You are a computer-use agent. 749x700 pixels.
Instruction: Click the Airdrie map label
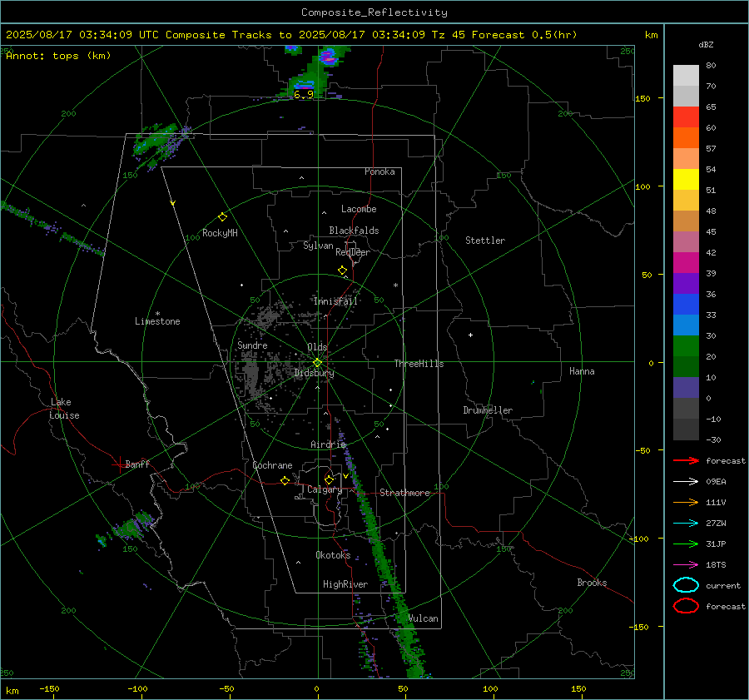pos(328,444)
